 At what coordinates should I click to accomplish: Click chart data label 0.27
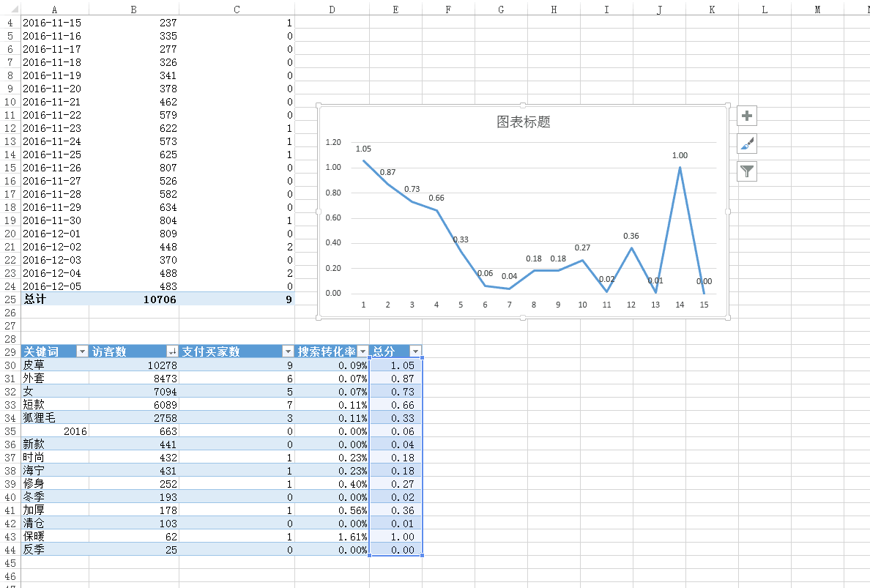coord(583,248)
